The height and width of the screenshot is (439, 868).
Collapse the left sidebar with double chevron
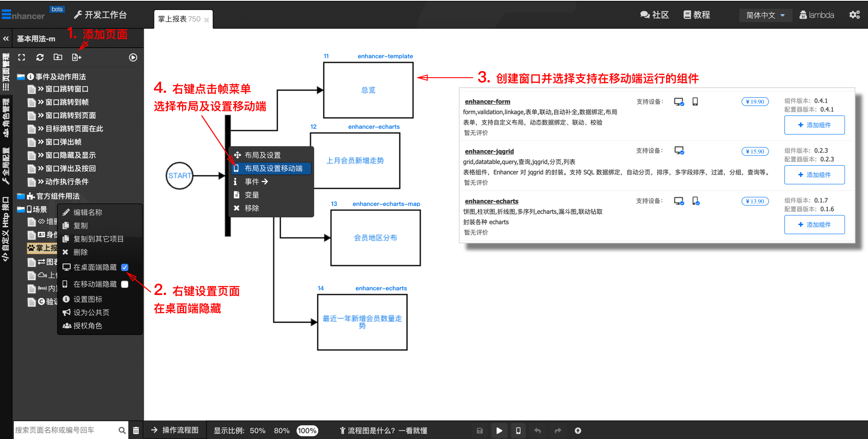[6, 39]
